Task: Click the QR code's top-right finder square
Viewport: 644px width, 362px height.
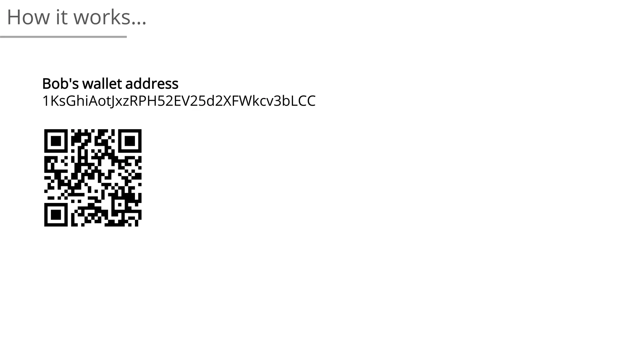Action: [130, 141]
